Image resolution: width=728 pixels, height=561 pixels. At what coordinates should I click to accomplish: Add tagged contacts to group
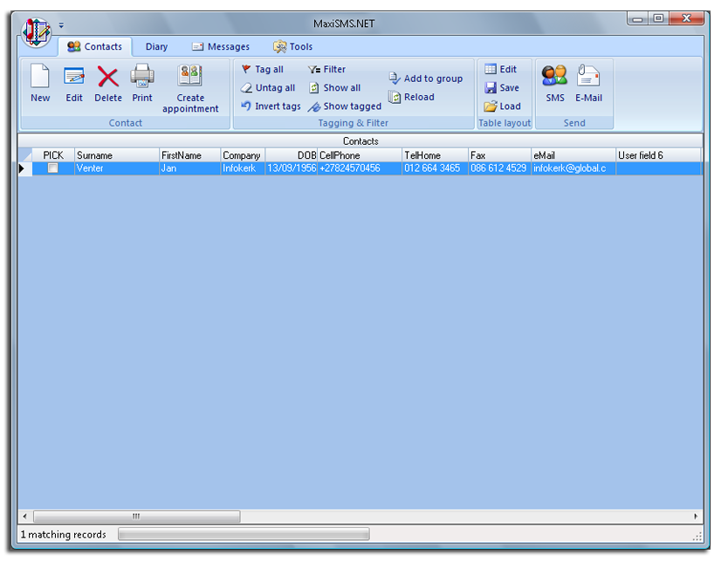click(426, 79)
